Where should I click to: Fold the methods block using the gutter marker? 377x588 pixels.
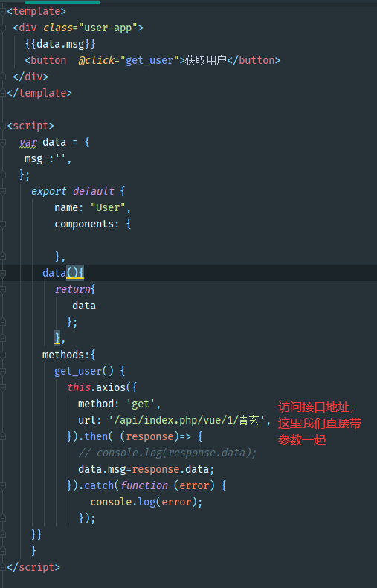[3, 355]
